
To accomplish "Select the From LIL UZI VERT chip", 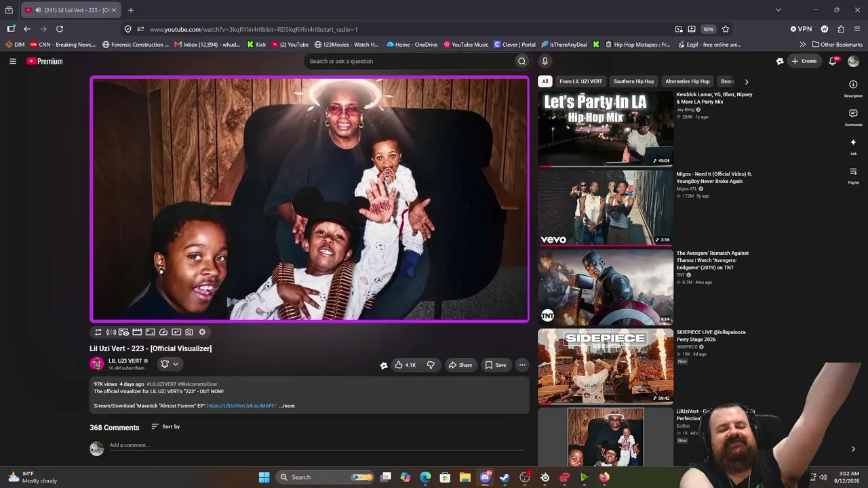I will (x=580, y=81).
